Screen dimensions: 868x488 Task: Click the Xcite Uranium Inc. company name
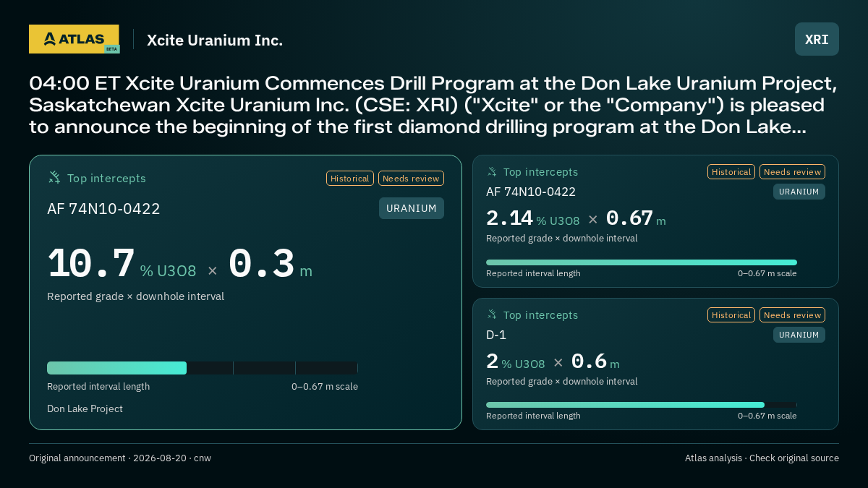215,40
